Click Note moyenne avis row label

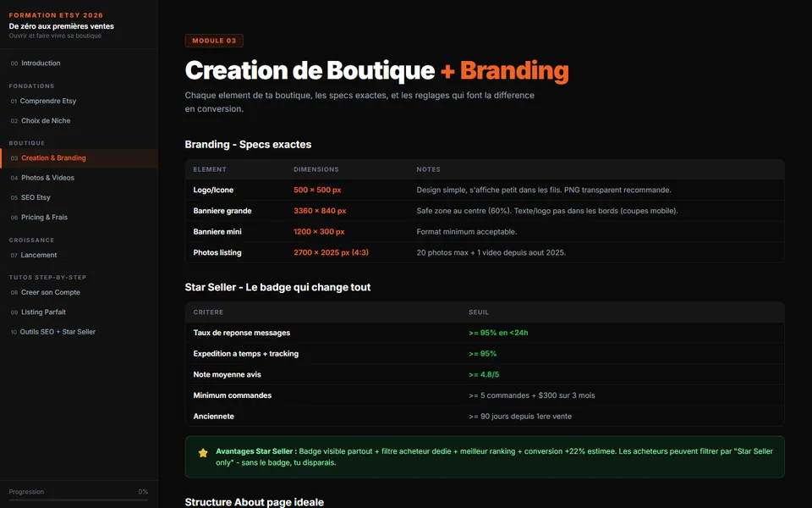coord(227,374)
